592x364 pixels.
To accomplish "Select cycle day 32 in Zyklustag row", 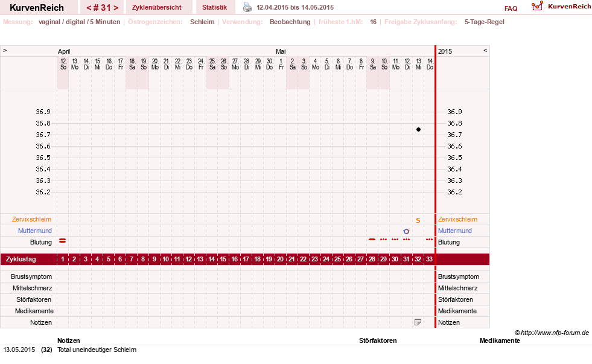I will (418, 260).
